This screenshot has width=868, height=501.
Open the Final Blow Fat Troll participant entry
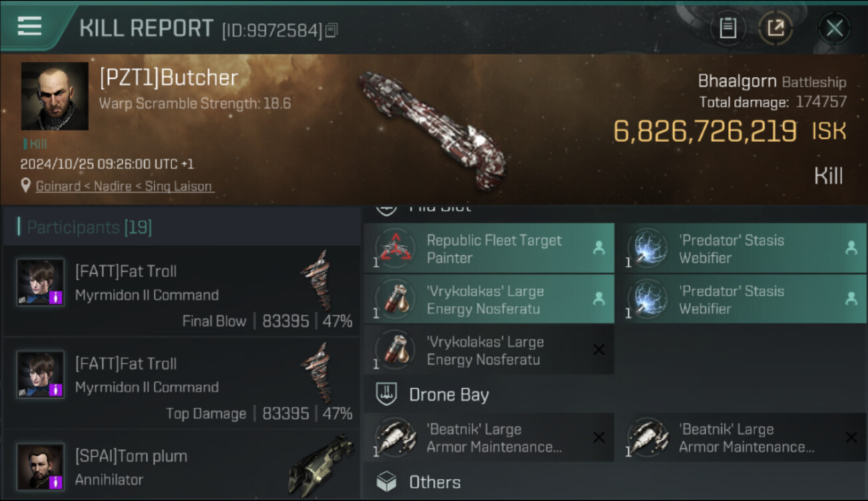(180, 291)
